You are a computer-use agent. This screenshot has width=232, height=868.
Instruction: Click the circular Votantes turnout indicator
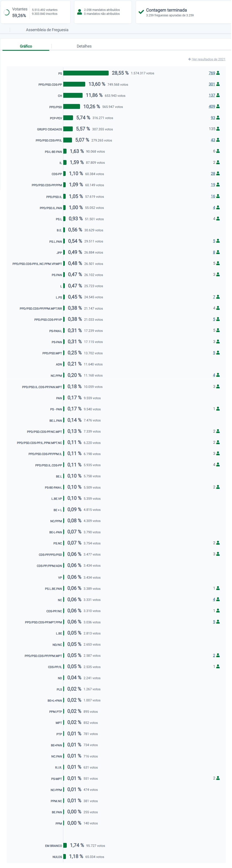pos(6,12)
